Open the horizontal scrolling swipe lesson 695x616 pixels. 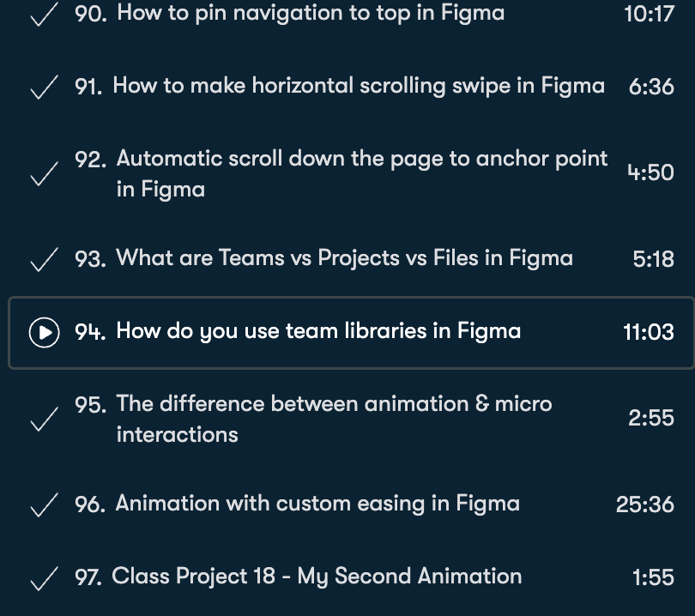pos(359,86)
